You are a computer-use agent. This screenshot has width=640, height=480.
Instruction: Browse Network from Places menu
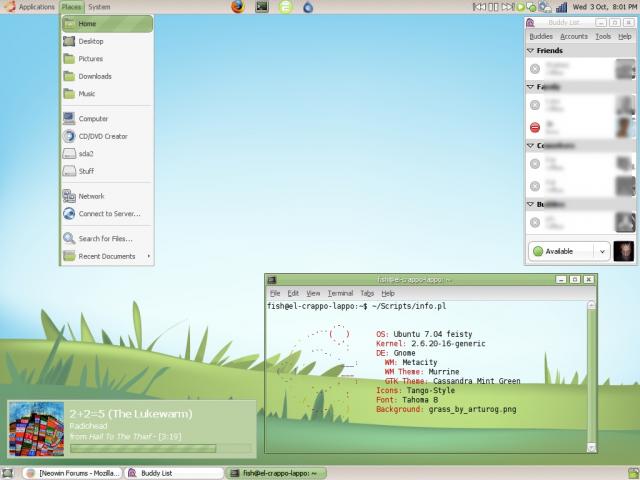click(107, 196)
